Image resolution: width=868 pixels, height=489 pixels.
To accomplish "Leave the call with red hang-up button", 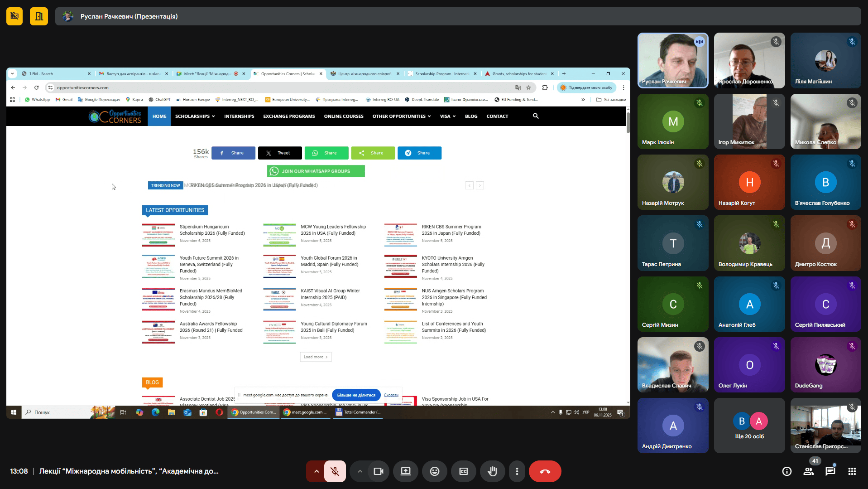I will coord(545,471).
